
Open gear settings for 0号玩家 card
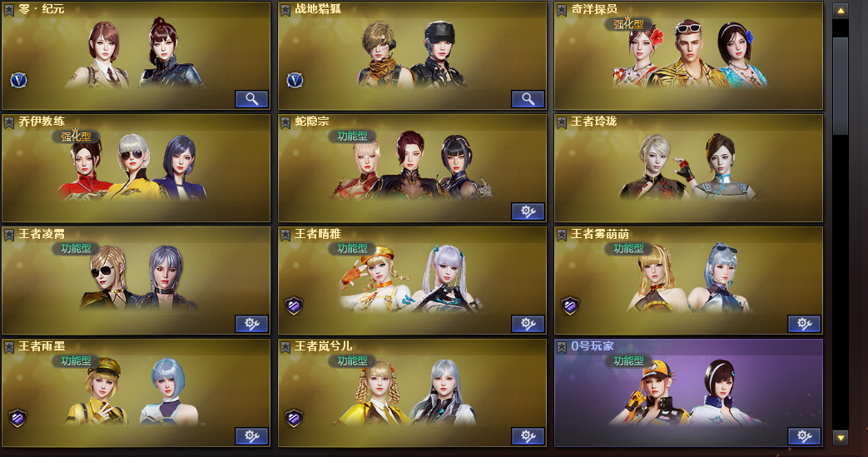point(804,436)
